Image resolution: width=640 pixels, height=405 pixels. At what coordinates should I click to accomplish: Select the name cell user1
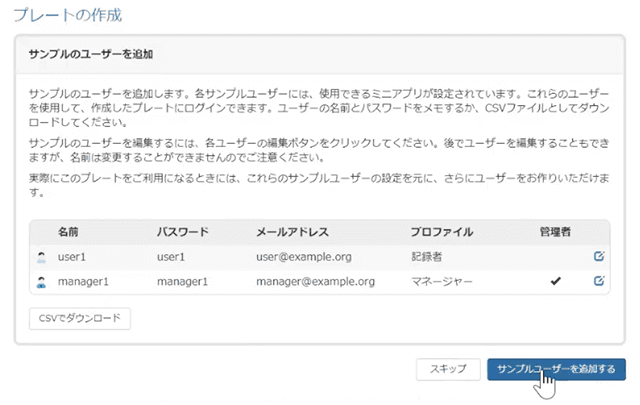point(72,257)
